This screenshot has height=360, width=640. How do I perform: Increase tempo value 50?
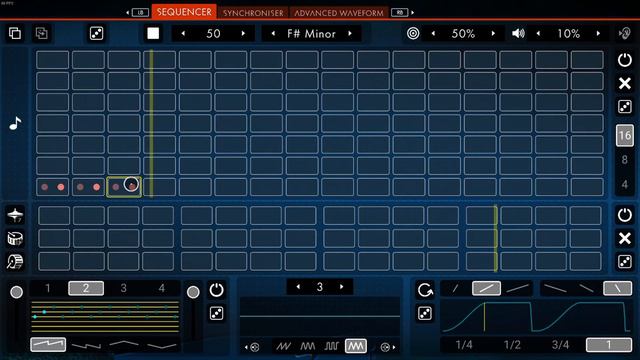click(x=243, y=33)
